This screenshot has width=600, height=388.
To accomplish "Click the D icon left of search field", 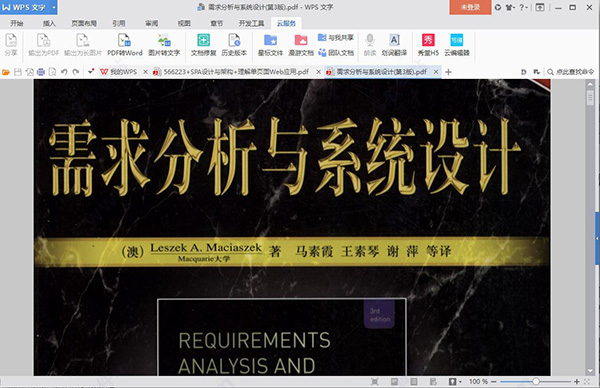I will [x=524, y=72].
